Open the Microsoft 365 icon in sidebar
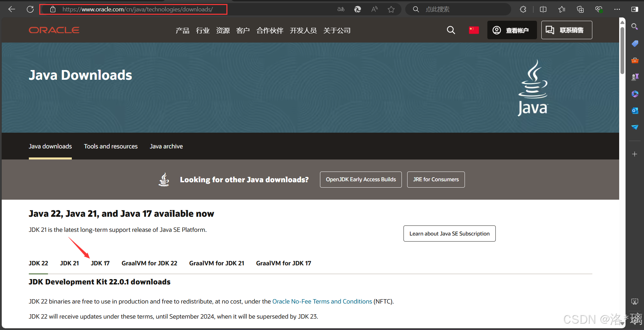Screen dimensions: 644x330 [x=635, y=94]
